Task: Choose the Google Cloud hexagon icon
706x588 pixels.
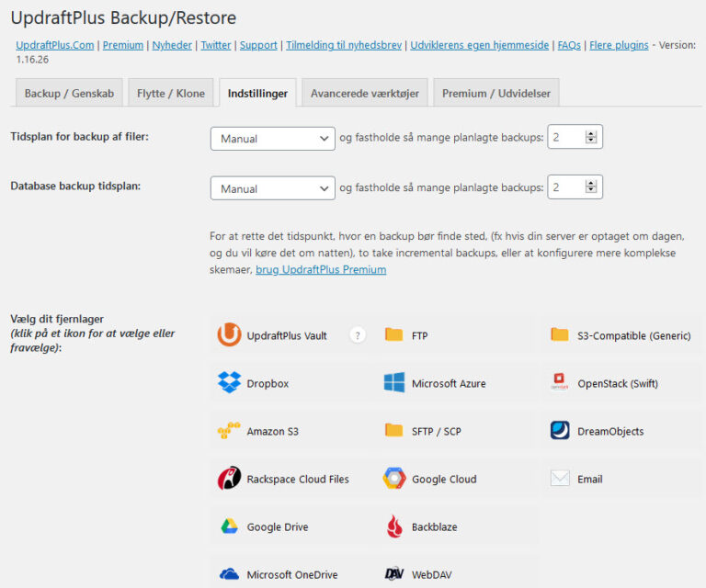Action: click(x=394, y=479)
